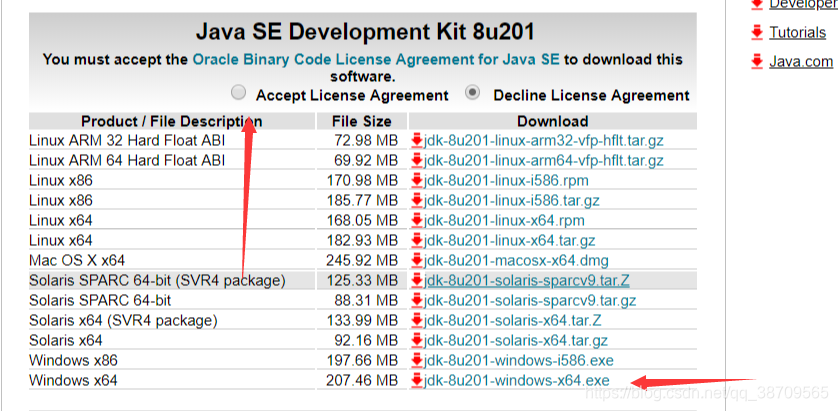This screenshot has height=411, width=838.
Task: Download jdk-8u201-windows-x64.exe file
Action: tap(516, 381)
